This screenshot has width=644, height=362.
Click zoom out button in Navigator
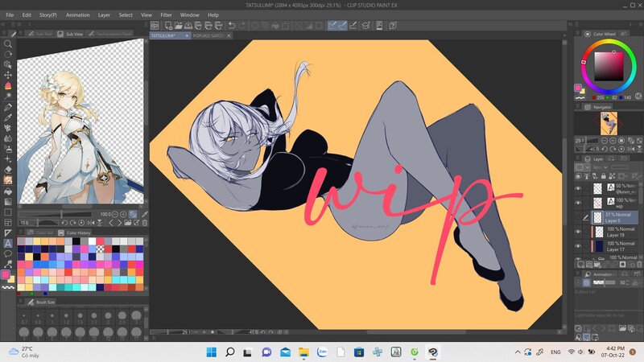pos(605,141)
